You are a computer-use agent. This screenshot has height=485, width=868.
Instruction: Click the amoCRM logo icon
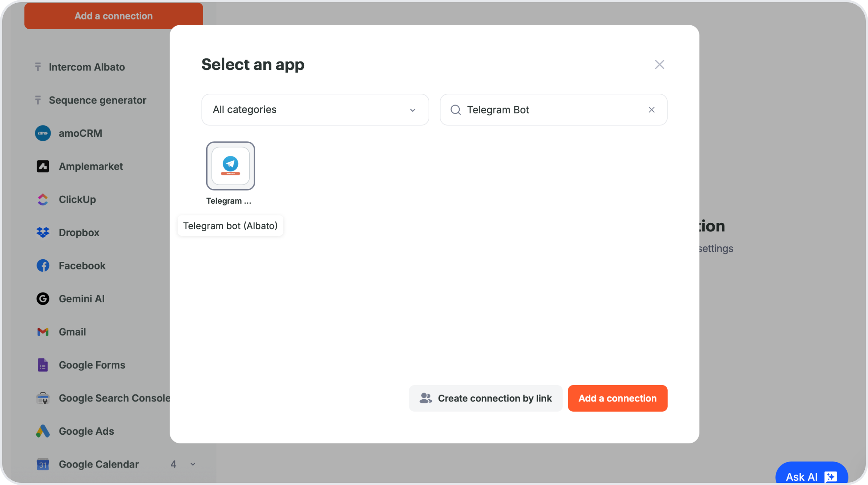(43, 133)
